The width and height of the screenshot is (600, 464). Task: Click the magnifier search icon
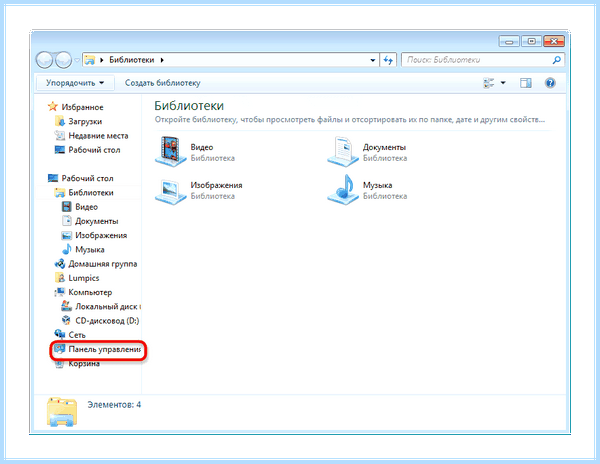(557, 60)
